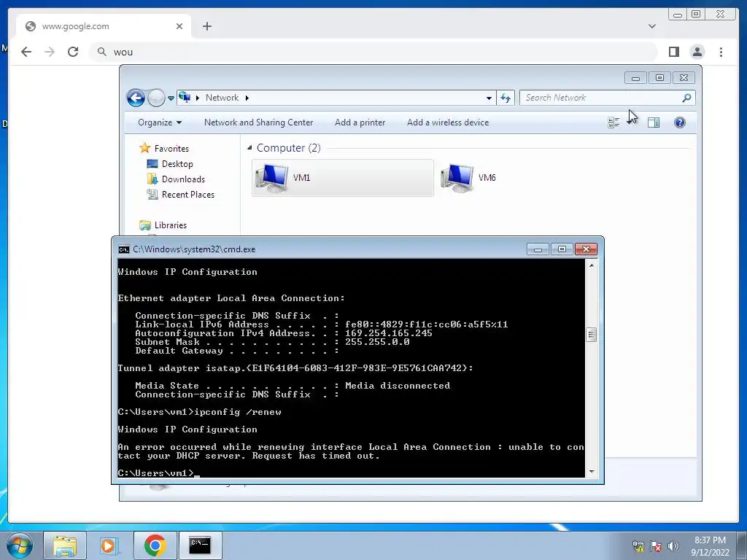Click volume speaker tray icon

click(673, 546)
